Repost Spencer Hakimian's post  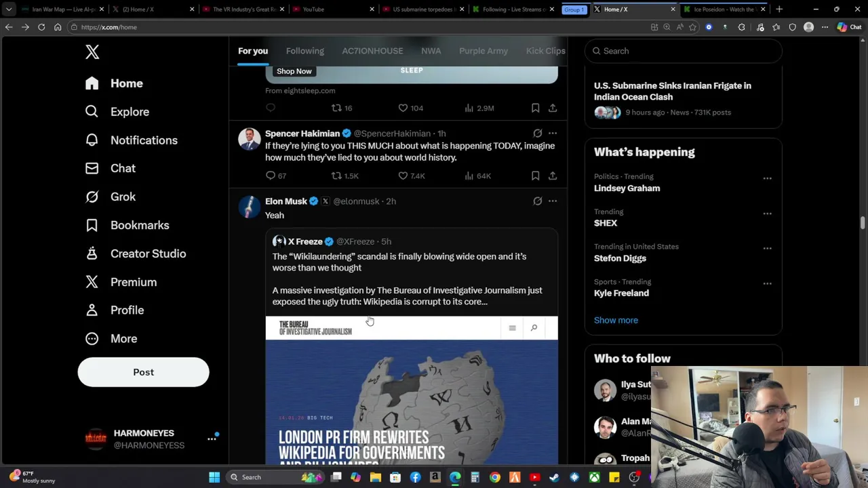point(344,176)
